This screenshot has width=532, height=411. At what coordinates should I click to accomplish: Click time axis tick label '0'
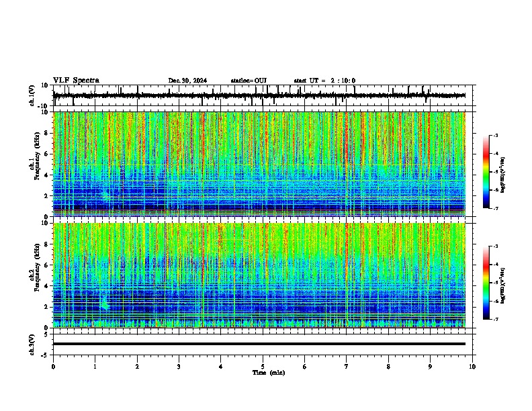pyautogui.click(x=53, y=367)
